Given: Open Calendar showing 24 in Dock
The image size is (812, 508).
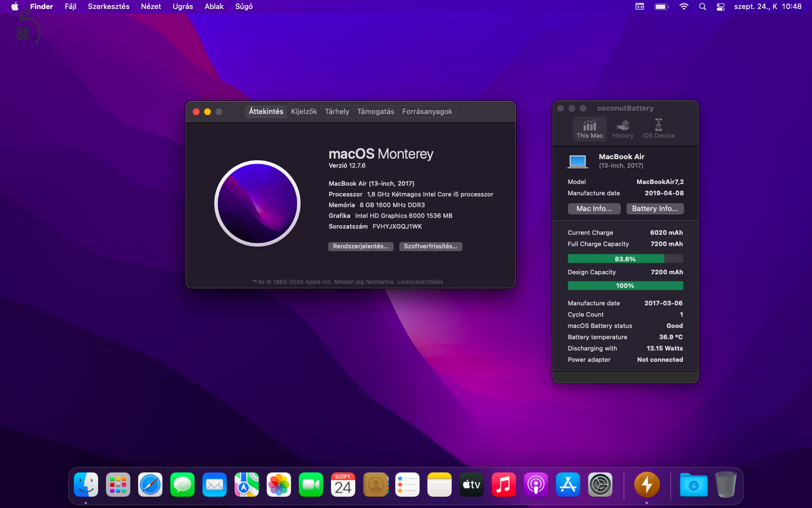Looking at the screenshot, I should pos(343,485).
